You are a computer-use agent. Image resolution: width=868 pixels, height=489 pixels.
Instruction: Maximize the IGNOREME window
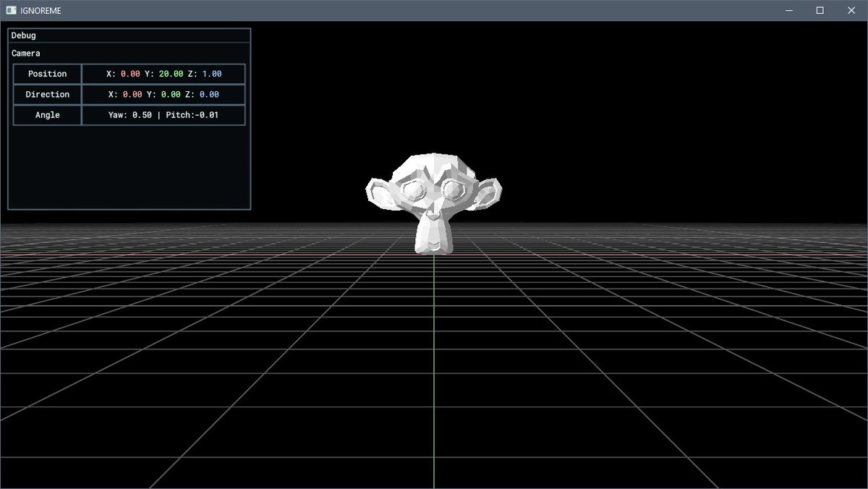pos(820,10)
